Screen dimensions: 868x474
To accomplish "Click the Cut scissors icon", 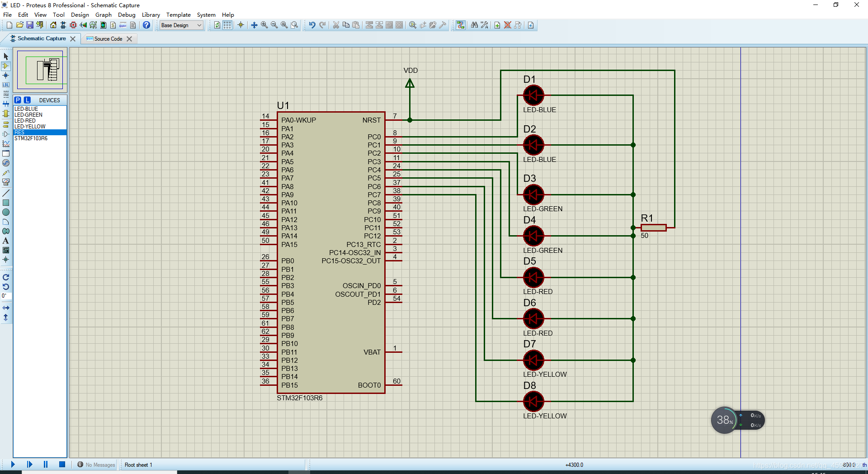I will pyautogui.click(x=336, y=25).
